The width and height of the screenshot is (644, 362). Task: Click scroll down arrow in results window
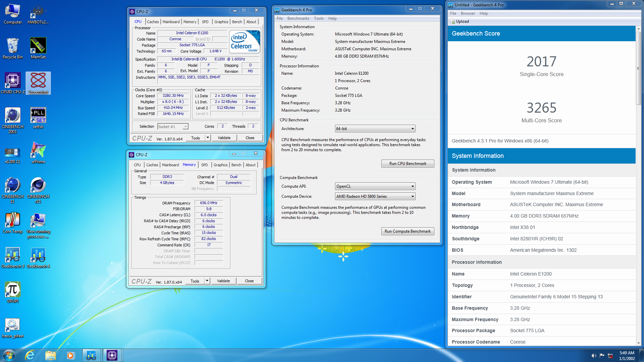(x=638, y=343)
